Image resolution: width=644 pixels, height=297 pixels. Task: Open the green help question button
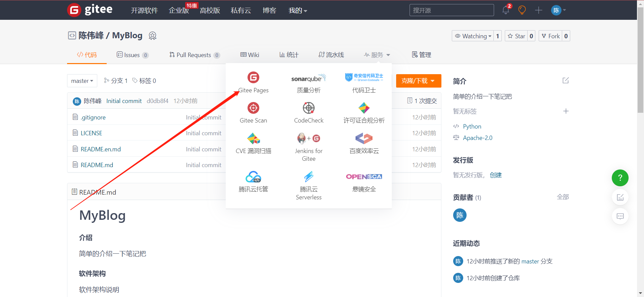(620, 178)
